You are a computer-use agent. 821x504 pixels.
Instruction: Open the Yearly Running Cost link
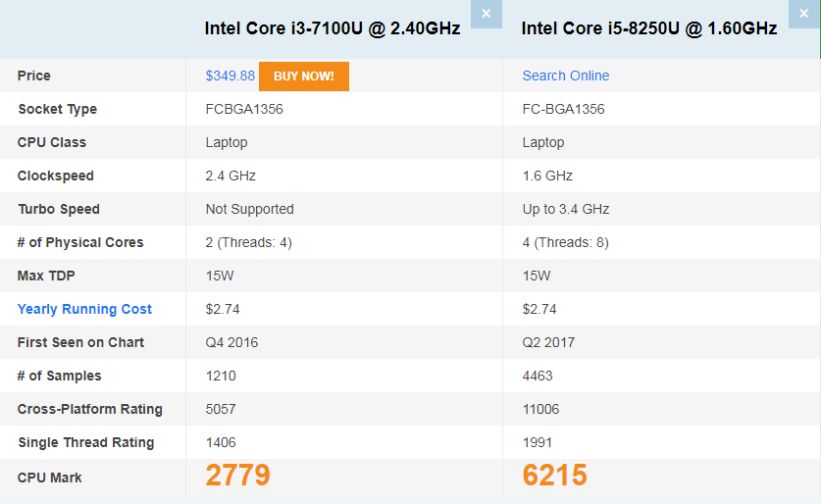[x=84, y=309]
